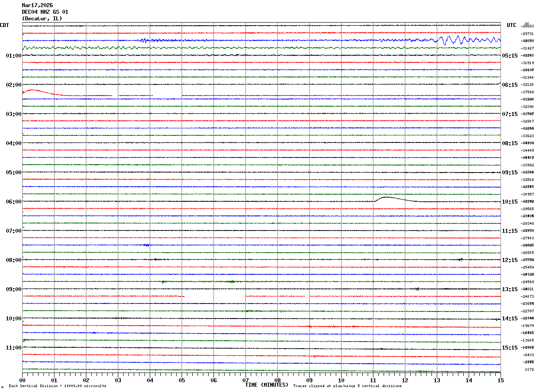This screenshot has height=392, width=536.
Task: Click the DC offset value -19674
Action: [527, 326]
